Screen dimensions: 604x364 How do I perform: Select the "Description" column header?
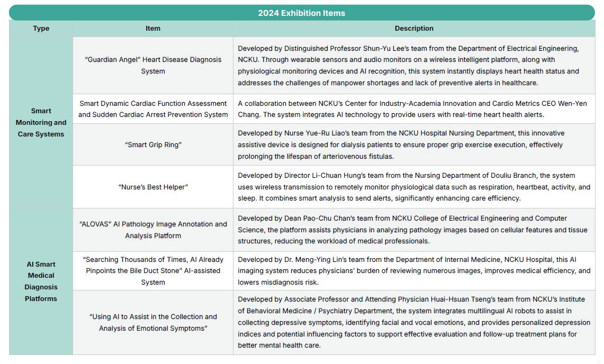(x=414, y=29)
